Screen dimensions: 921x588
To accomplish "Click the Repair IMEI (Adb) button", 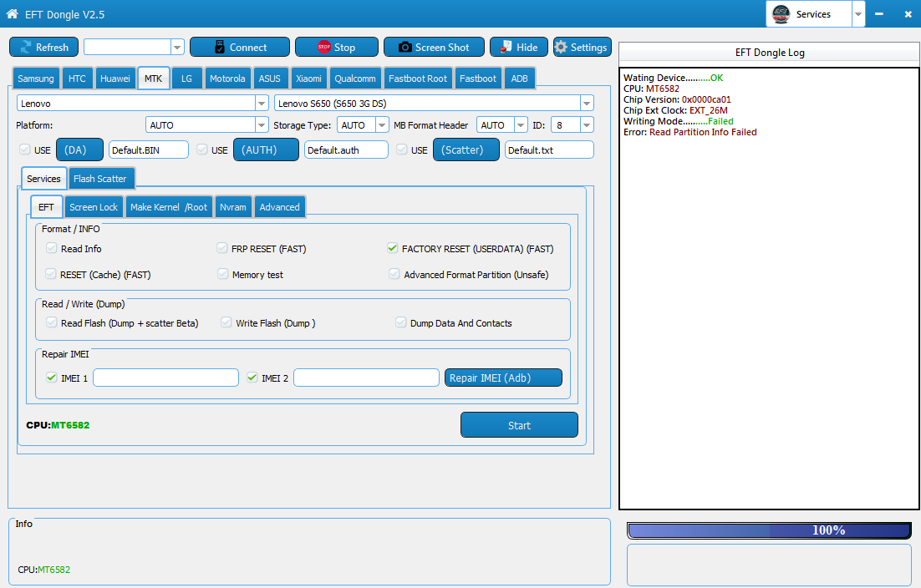I will 503,378.
